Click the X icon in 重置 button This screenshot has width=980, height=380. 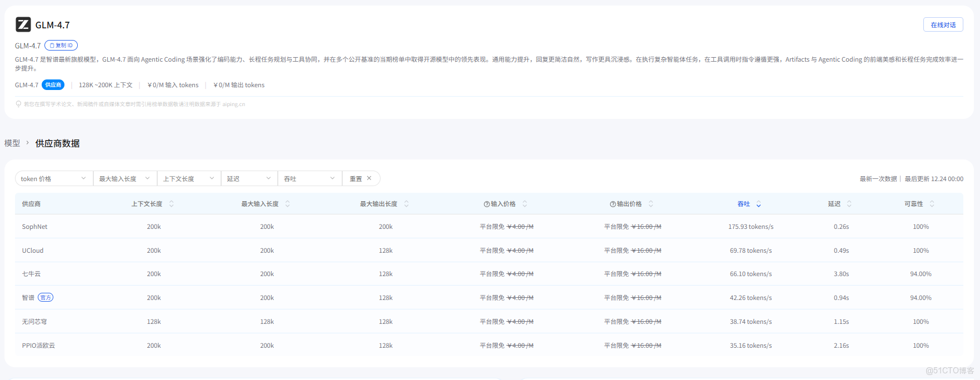[x=369, y=178]
